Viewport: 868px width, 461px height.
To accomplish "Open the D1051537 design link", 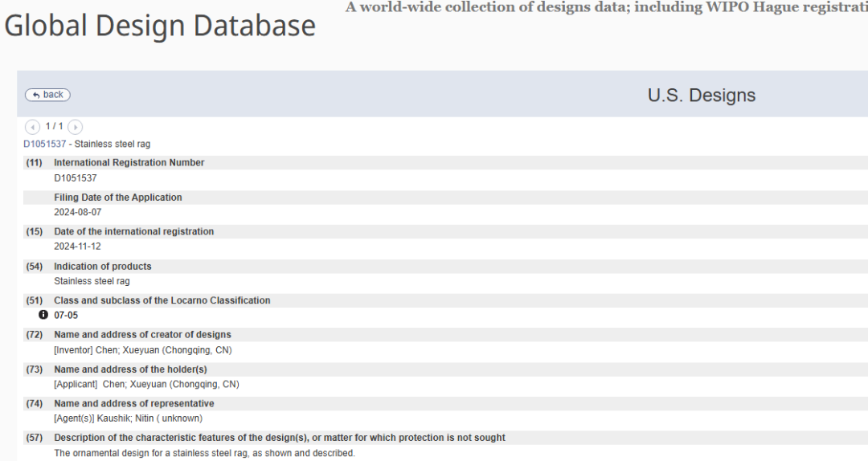I will point(44,145).
